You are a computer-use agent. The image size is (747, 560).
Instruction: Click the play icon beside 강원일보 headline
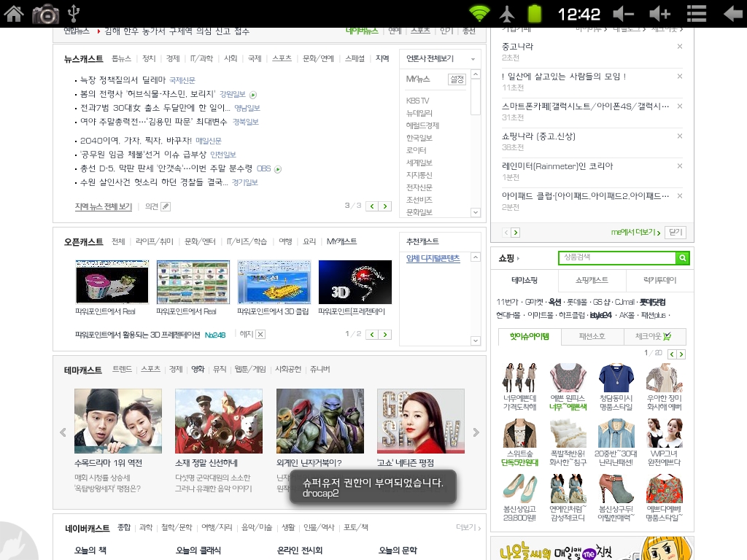[253, 95]
